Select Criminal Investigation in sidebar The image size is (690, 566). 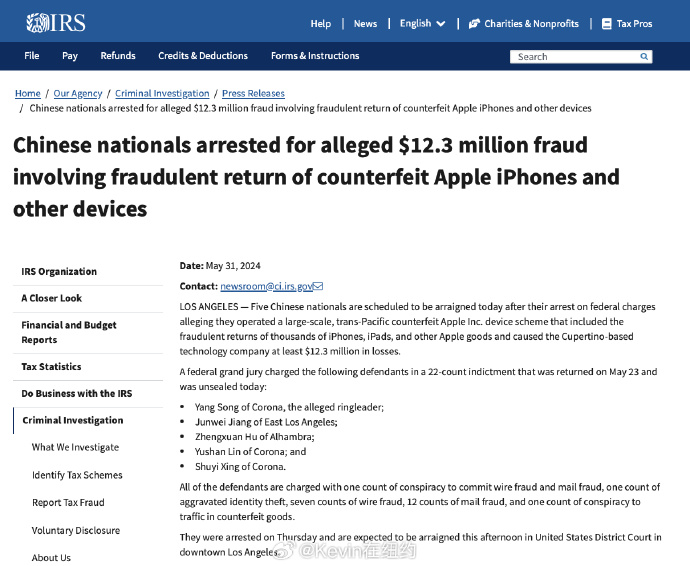[73, 420]
